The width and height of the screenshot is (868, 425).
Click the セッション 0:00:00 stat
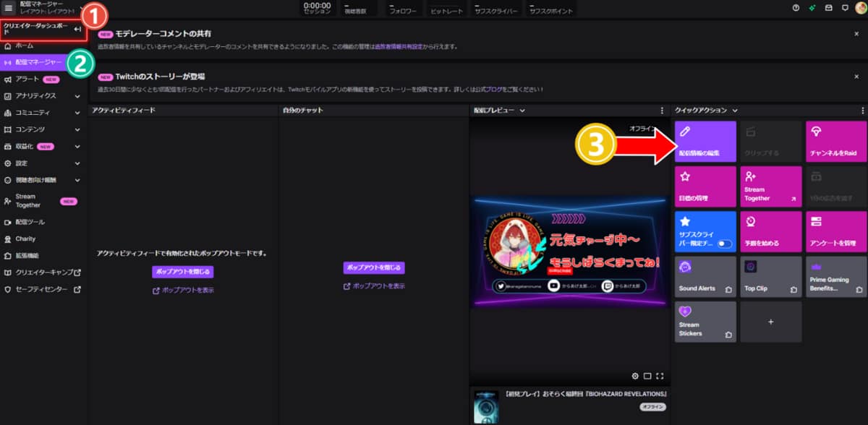point(317,8)
